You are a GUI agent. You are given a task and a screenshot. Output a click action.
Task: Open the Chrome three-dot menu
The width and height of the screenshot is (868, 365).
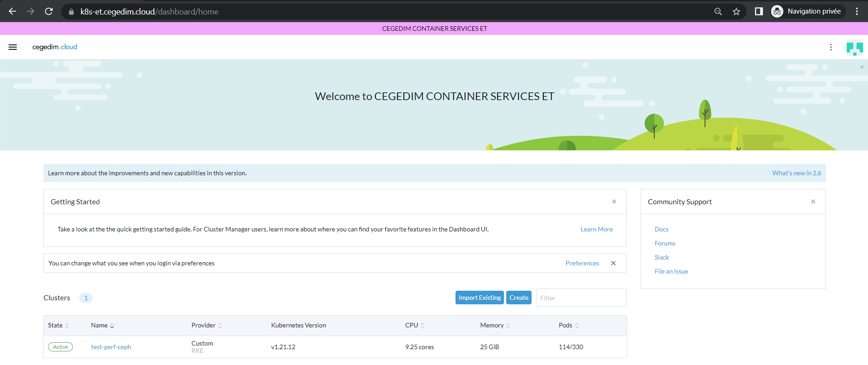coord(857,11)
